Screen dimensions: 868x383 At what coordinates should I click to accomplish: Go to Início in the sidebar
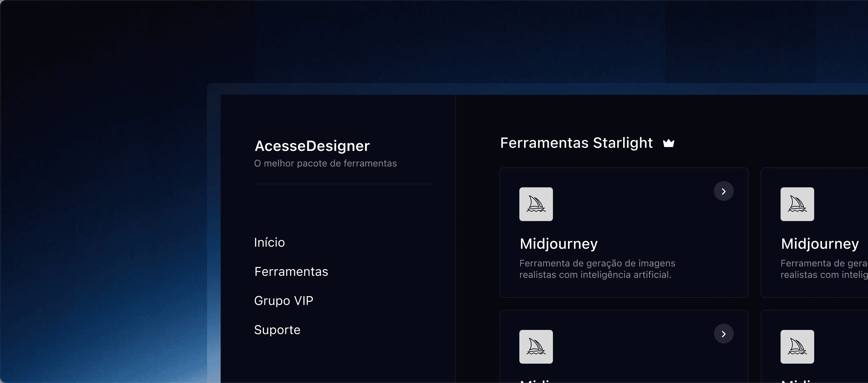(x=269, y=242)
